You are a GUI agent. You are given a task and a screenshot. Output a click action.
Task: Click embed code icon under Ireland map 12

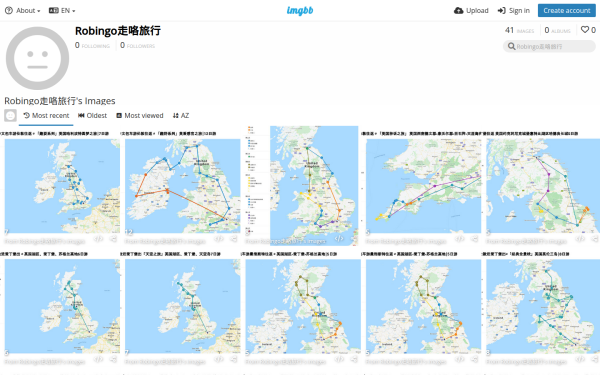click(219, 239)
